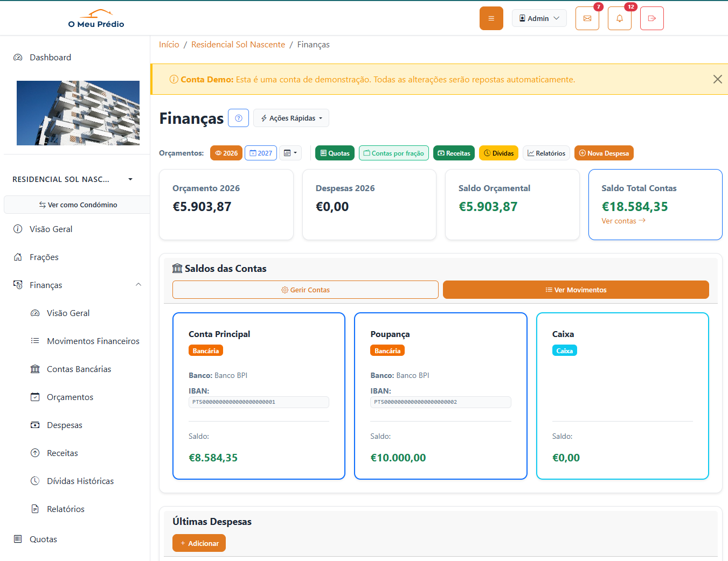
Task: Click the Gerir Contas button
Action: [x=305, y=290]
